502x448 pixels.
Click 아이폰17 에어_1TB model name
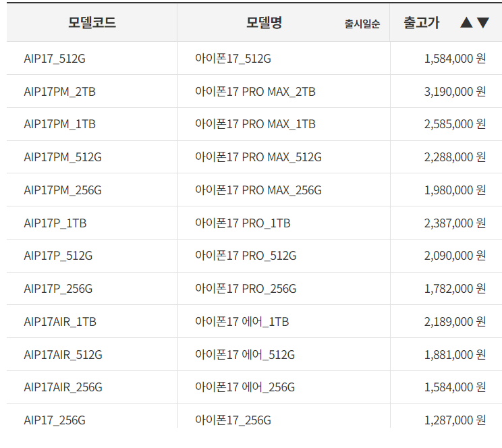pyautogui.click(x=242, y=322)
